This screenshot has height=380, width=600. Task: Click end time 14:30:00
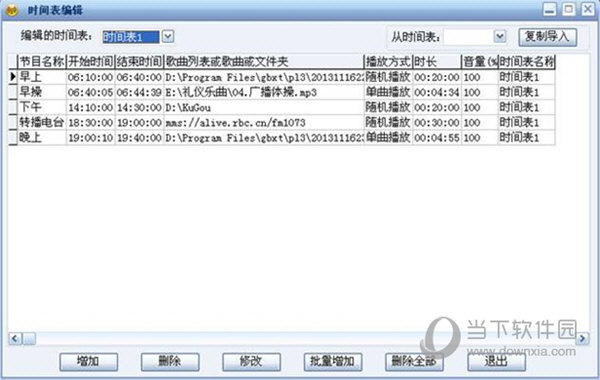pos(139,107)
